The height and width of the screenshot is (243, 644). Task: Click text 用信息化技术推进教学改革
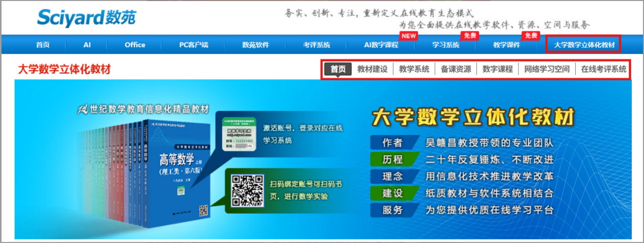[490, 176]
